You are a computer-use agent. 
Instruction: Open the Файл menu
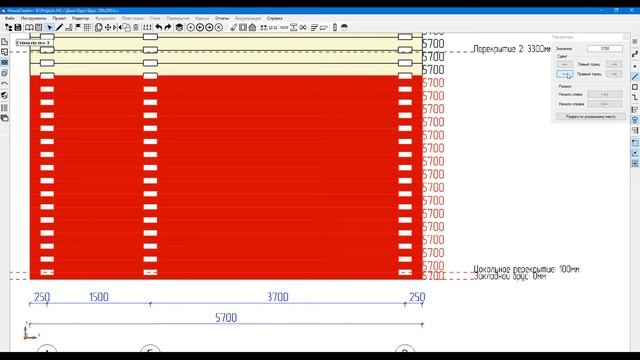(10, 18)
